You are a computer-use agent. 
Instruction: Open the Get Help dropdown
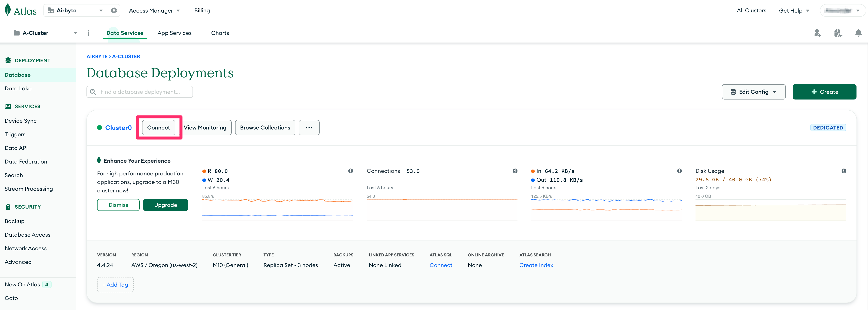[x=794, y=10]
